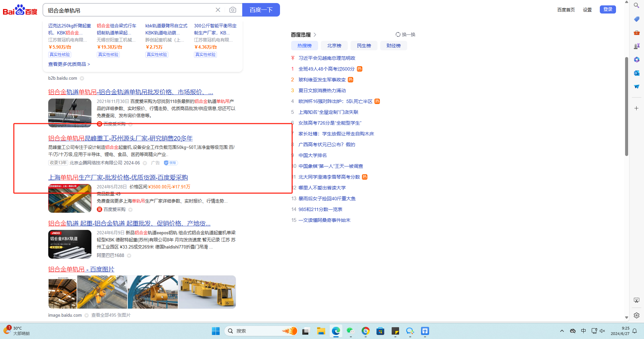
Task: Click the network display tray icon
Action: pos(594,331)
